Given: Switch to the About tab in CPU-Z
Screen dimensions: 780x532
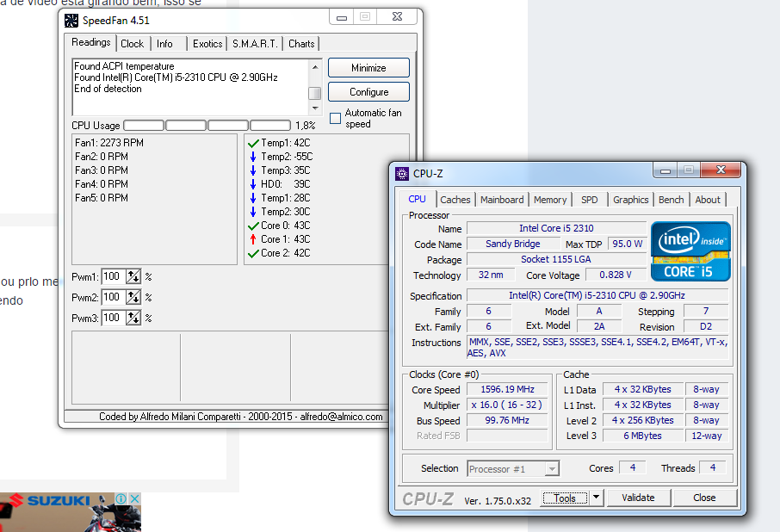Looking at the screenshot, I should [708, 200].
